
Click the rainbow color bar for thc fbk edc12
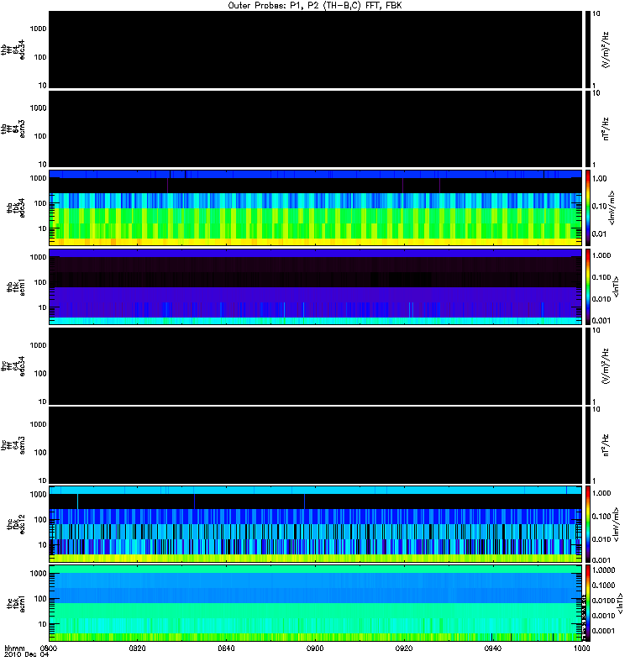tap(588, 524)
